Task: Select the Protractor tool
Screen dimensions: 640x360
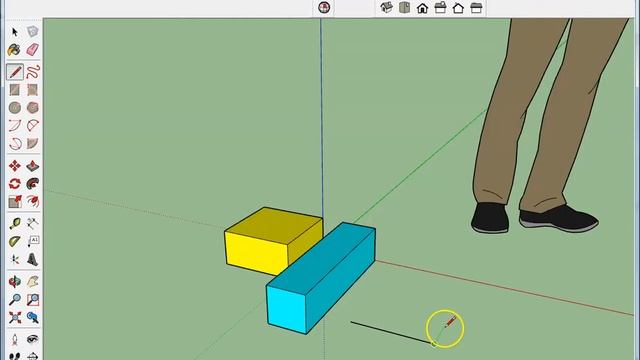Action: coord(15,241)
